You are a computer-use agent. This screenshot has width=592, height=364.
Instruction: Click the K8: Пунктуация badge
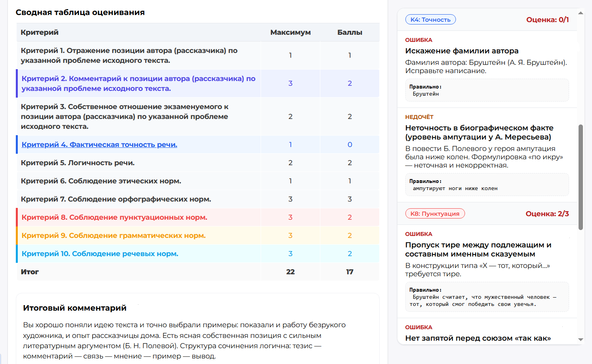(x=435, y=214)
